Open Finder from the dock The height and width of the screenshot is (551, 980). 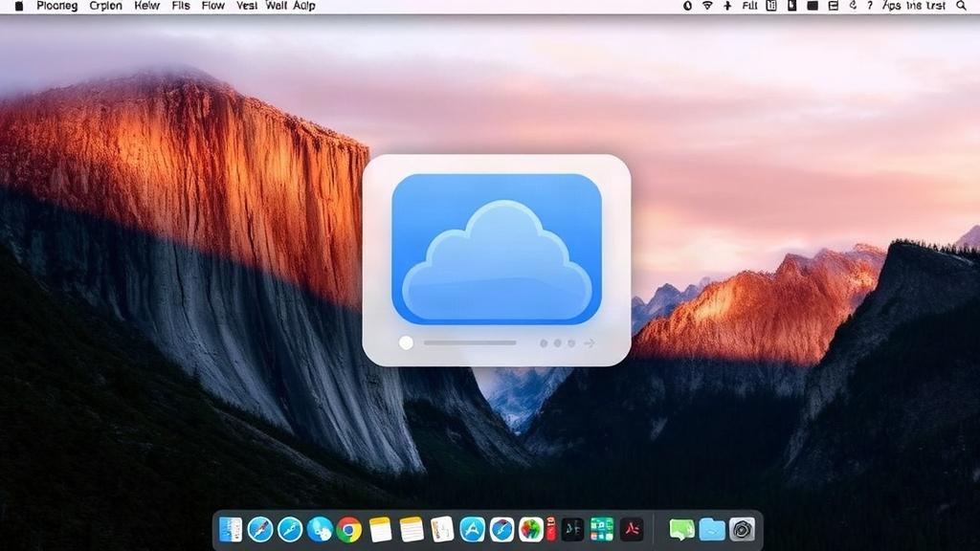(x=231, y=530)
